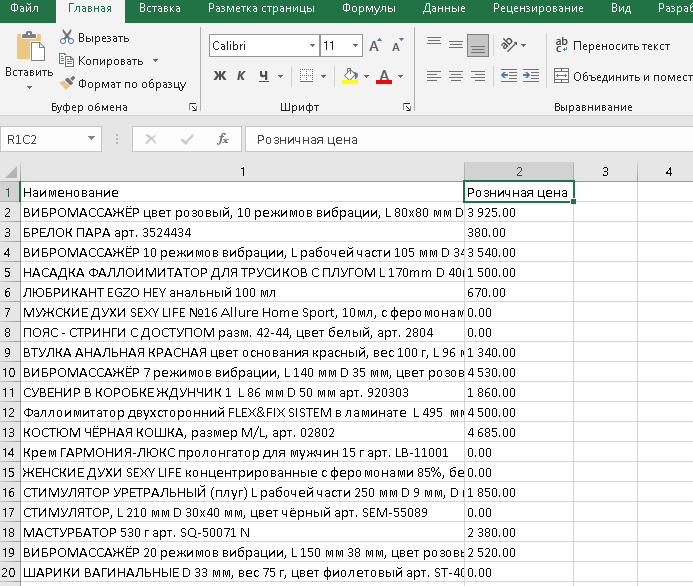Align text right in cell
The width and height of the screenshot is (693, 586).
478,76
